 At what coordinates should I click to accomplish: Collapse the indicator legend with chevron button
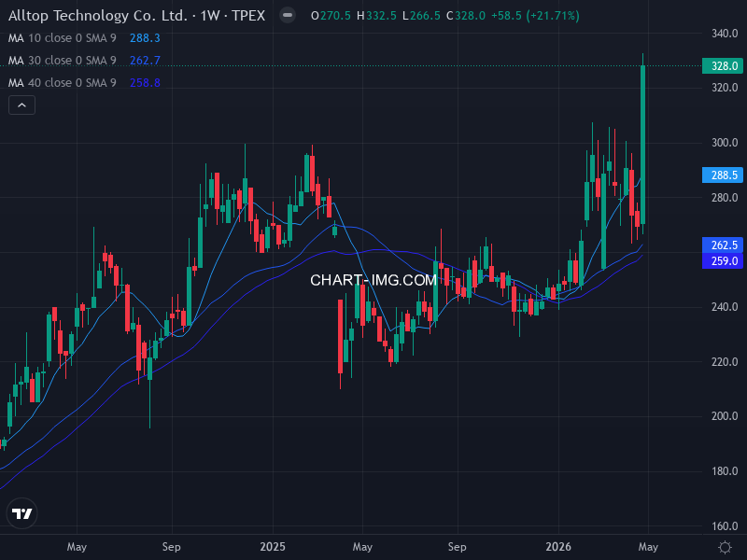click(21, 105)
